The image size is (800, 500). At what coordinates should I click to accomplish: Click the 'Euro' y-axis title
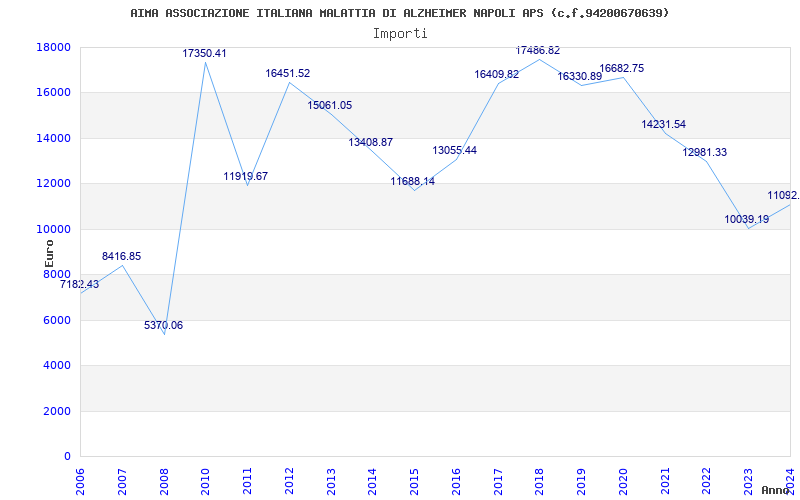pos(49,253)
